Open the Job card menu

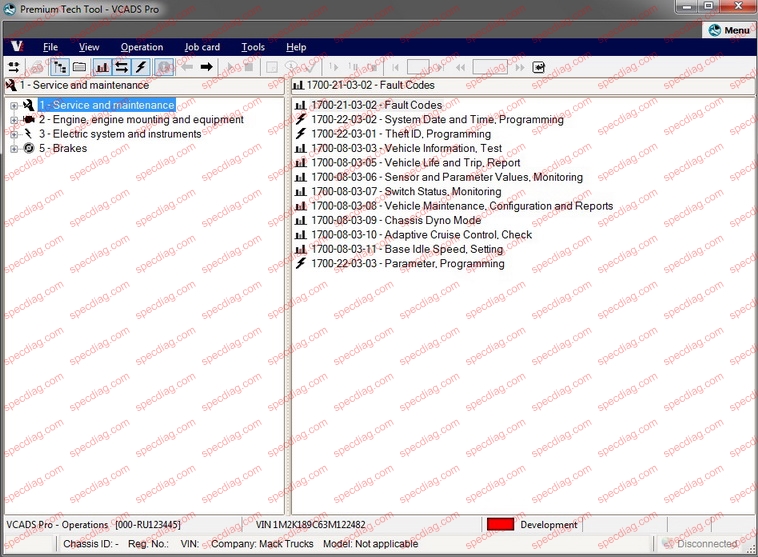tap(202, 47)
